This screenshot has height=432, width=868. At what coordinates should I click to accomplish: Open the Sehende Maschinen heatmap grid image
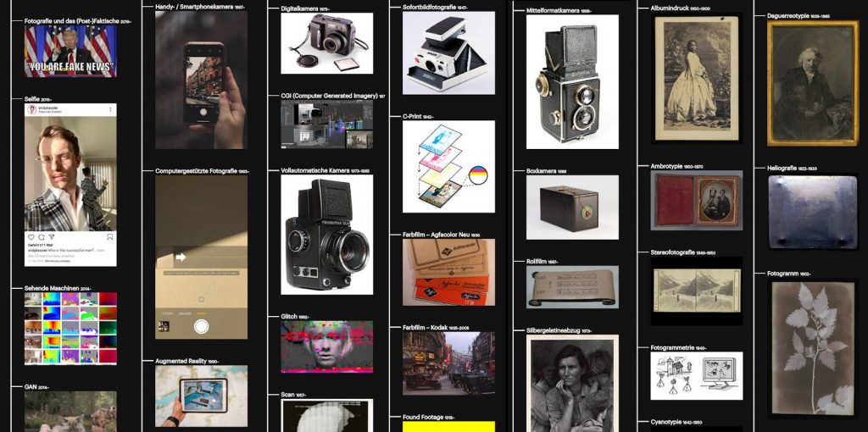point(70,329)
